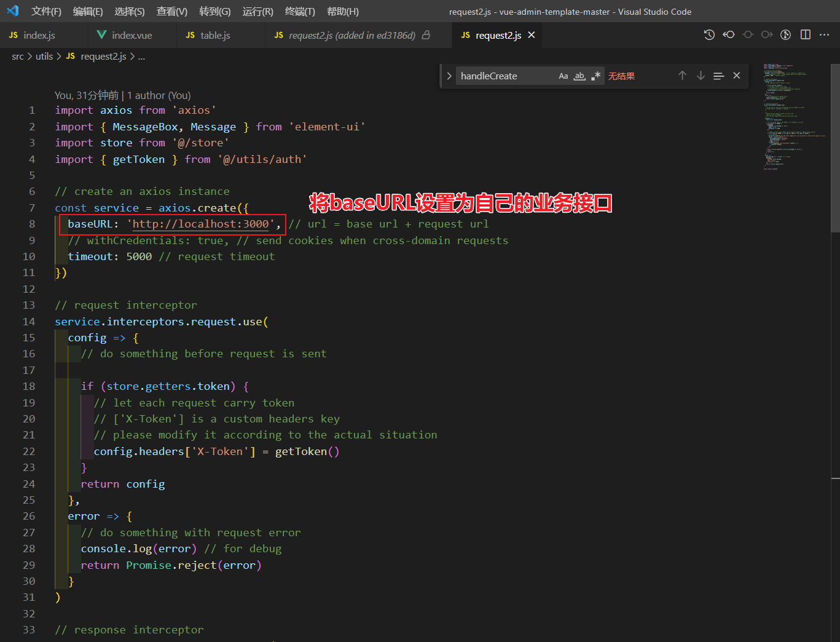Viewport: 840px width, 642px height.
Task: Toggle Match Whole Word in the find box
Action: (579, 76)
